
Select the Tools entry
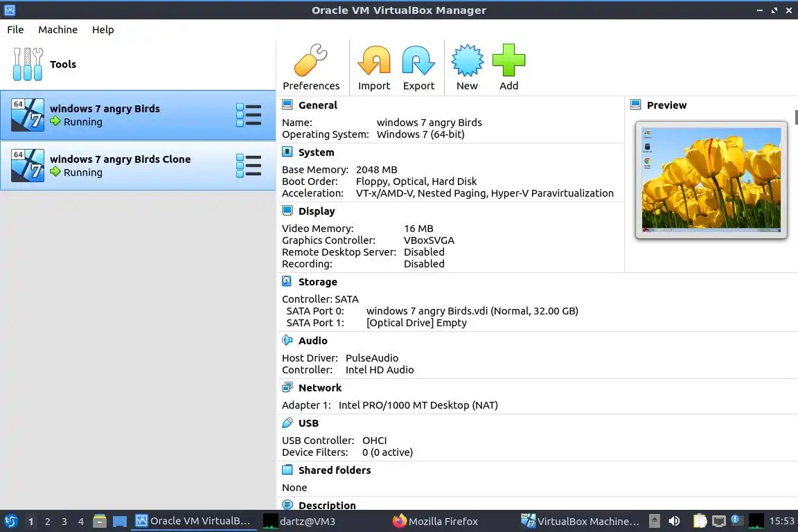pos(138,64)
